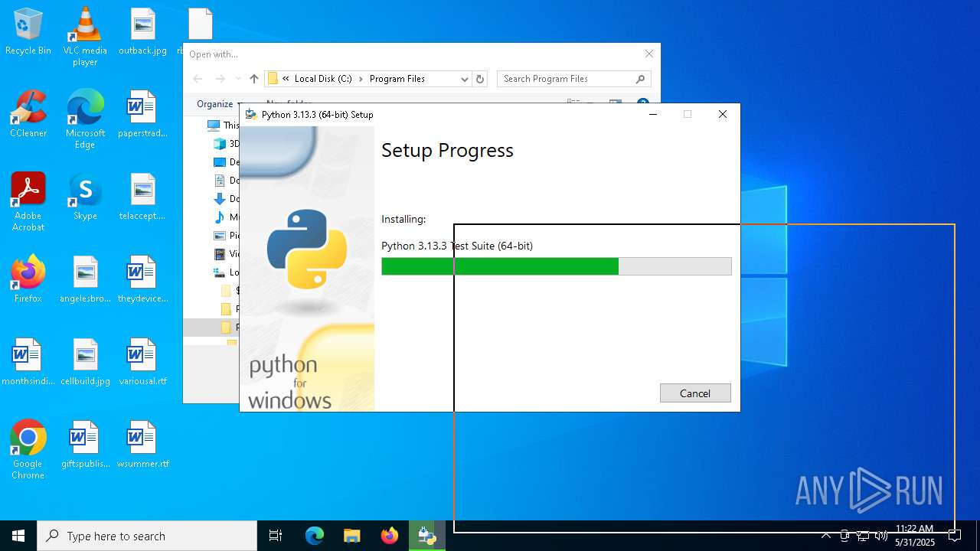This screenshot has height=551, width=980.
Task: Select the wsummer.rtf document icon
Action: coord(142,445)
